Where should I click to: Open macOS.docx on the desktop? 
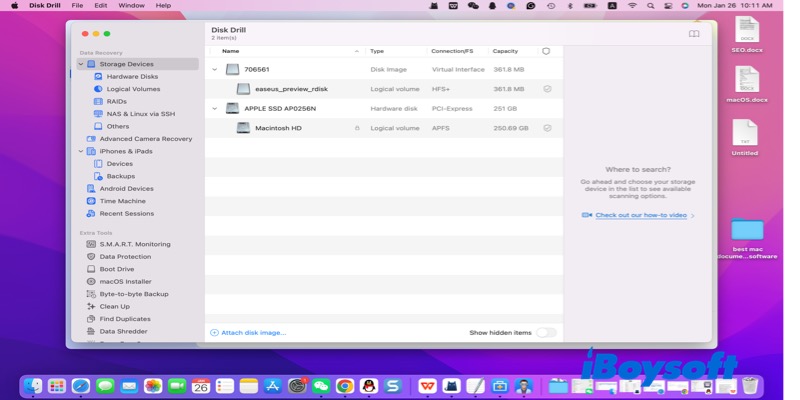click(x=747, y=84)
